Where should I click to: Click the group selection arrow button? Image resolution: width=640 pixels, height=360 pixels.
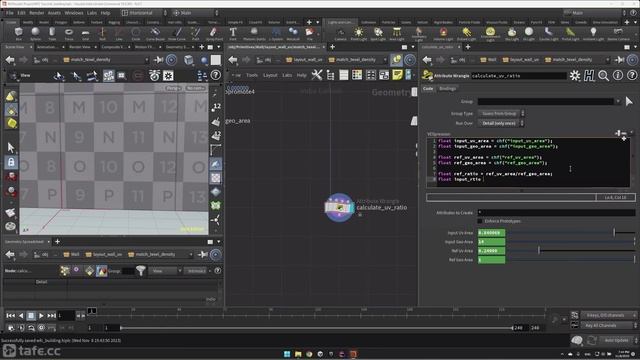coord(629,101)
